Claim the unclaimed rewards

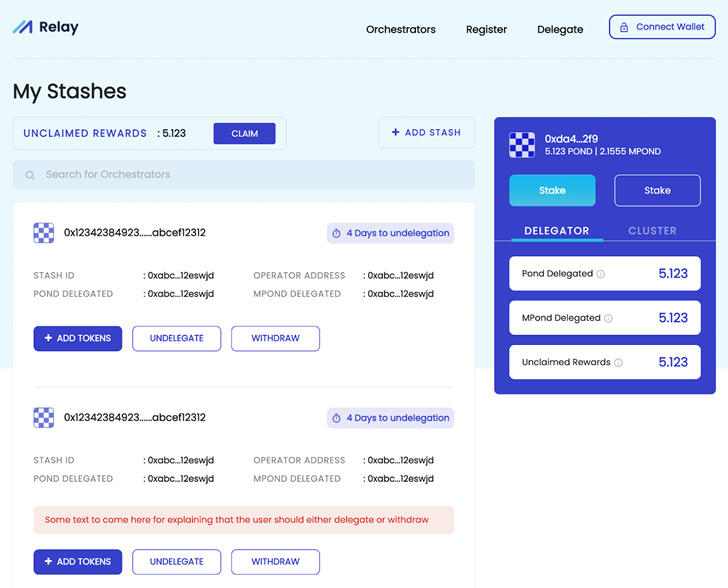244,134
